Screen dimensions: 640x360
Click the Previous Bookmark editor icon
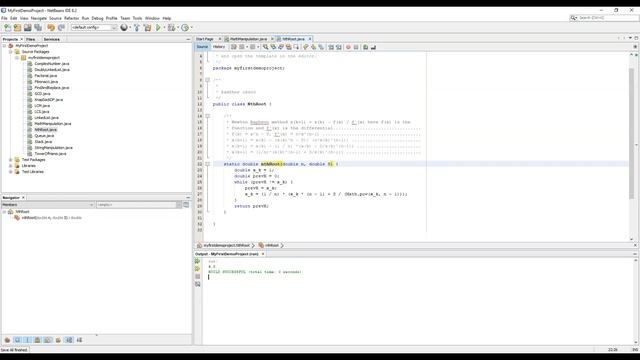(x=305, y=47)
